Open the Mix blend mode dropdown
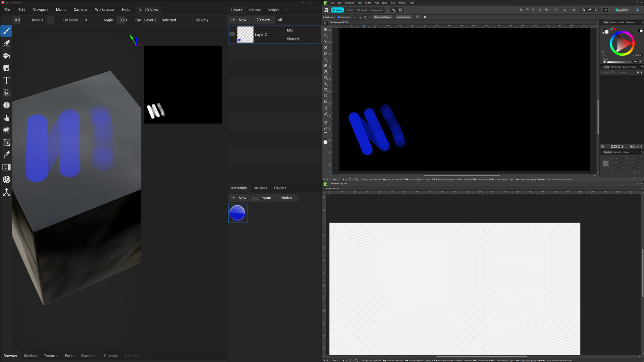The image size is (644, 362). (299, 30)
